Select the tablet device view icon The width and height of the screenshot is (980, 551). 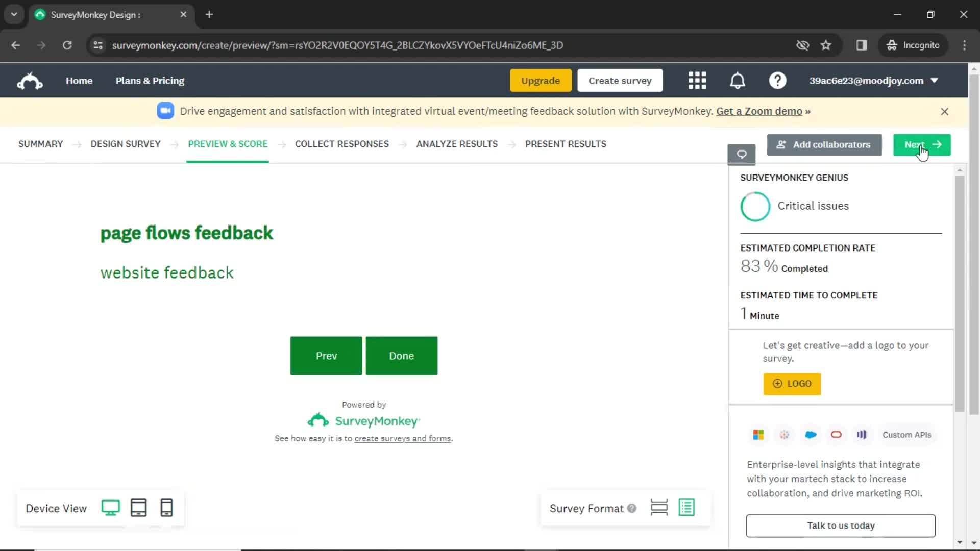click(138, 508)
